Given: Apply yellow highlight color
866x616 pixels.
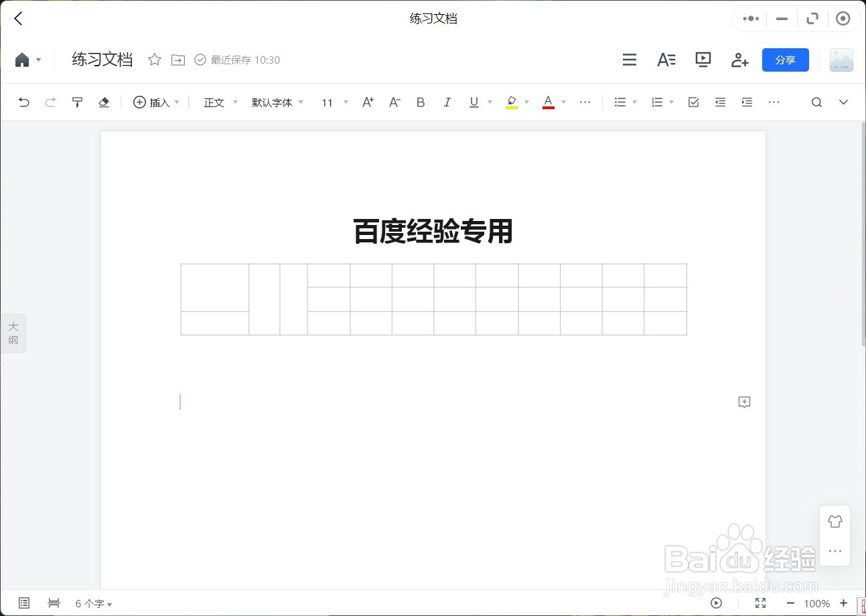Looking at the screenshot, I should [512, 102].
